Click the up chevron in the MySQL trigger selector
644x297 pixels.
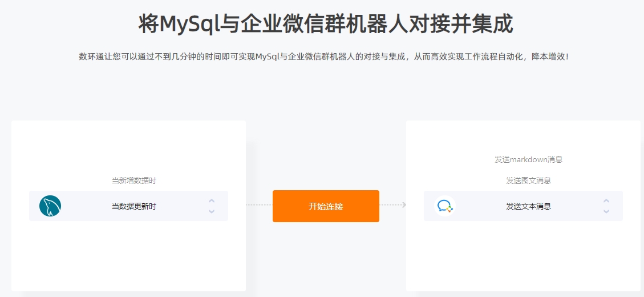(212, 200)
